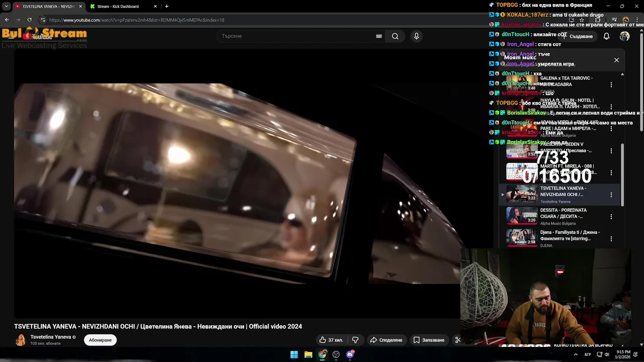Viewport: 644px width, 362px height.
Task: Select the TSVETELINA YANEVA YouTube tab
Action: (48, 7)
